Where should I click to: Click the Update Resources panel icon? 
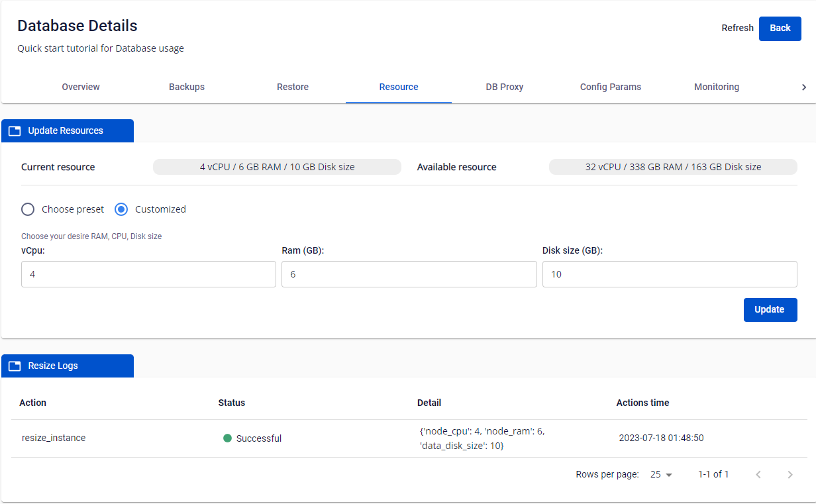pos(15,131)
